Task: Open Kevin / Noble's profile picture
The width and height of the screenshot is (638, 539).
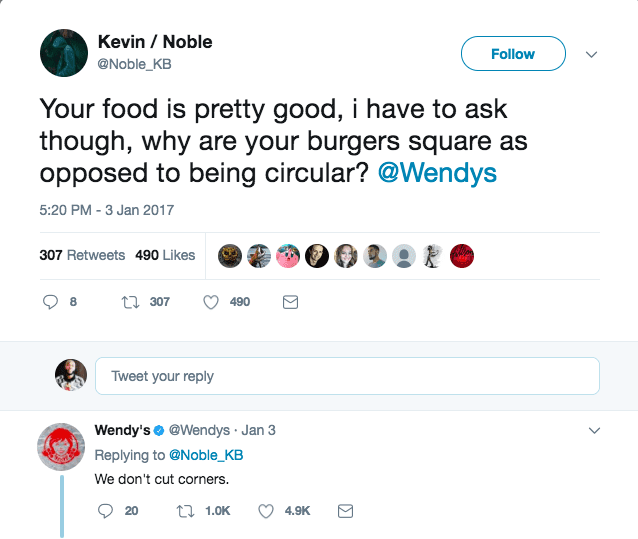Action: (x=63, y=53)
